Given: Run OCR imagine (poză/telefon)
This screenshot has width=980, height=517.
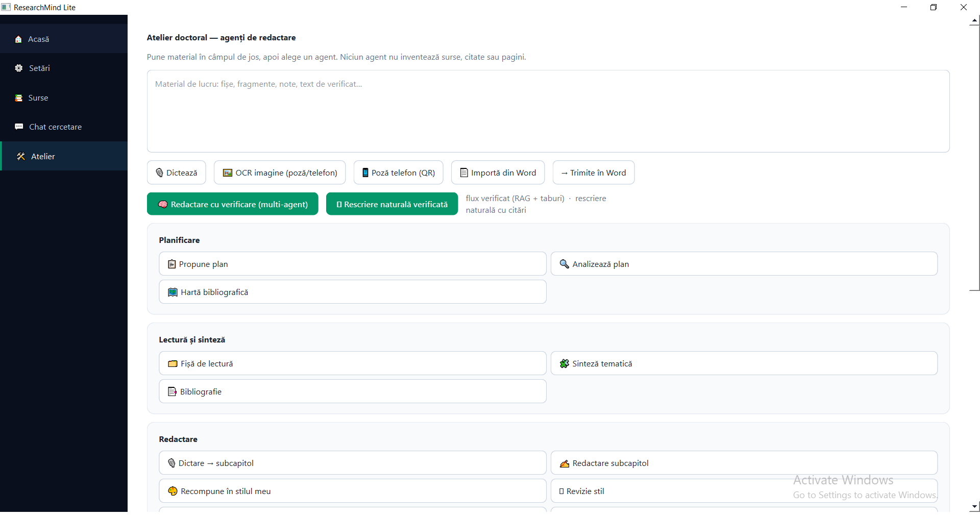Looking at the screenshot, I should click(280, 173).
